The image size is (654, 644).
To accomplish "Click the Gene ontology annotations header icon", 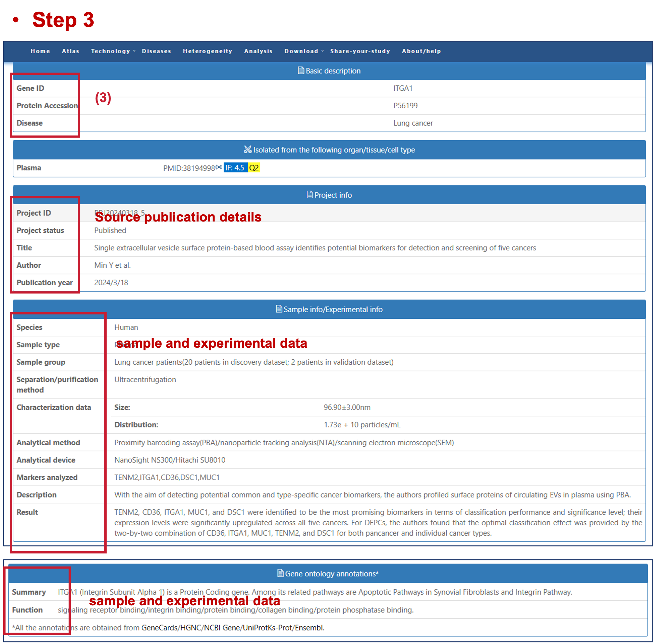I will [280, 573].
